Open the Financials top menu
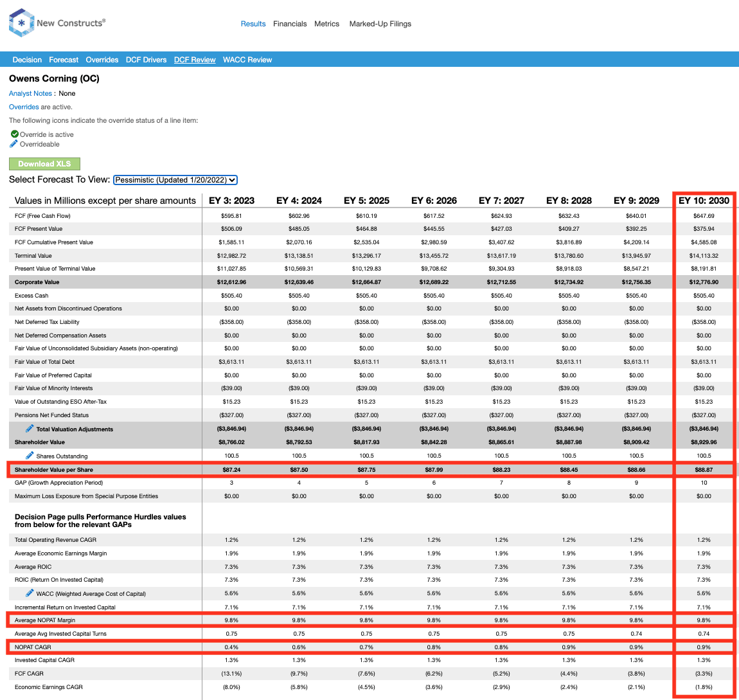 (290, 24)
